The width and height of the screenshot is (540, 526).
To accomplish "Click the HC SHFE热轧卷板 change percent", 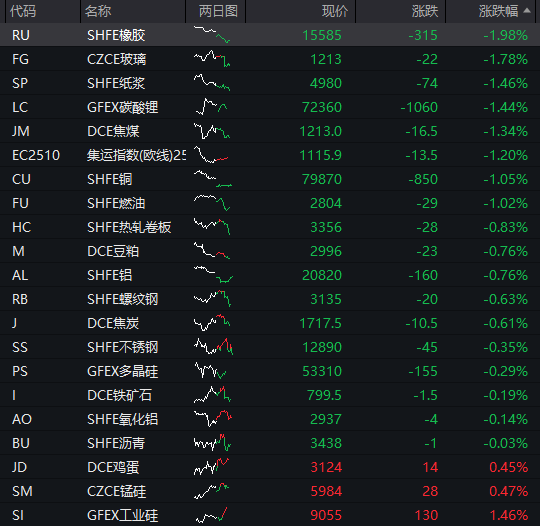I will tap(505, 227).
